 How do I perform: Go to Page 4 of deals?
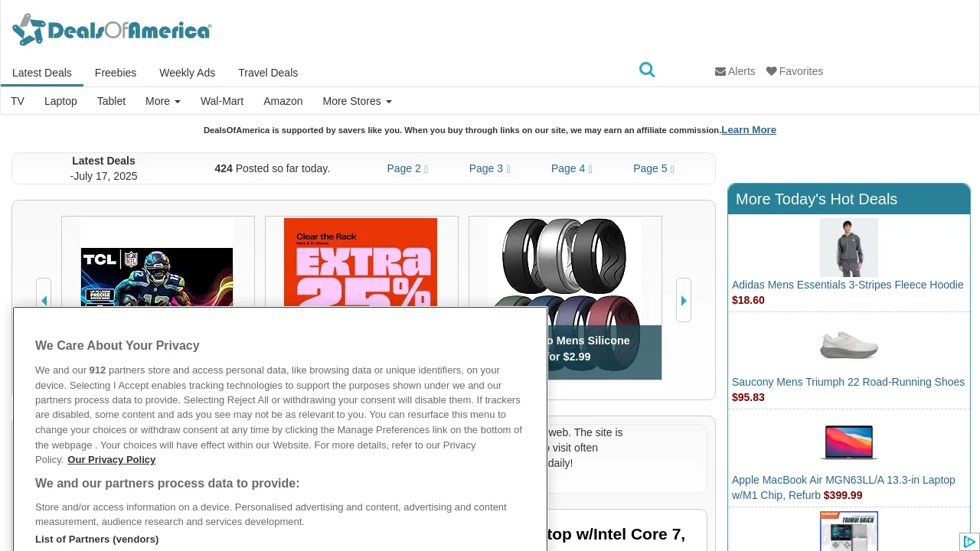[x=571, y=168]
